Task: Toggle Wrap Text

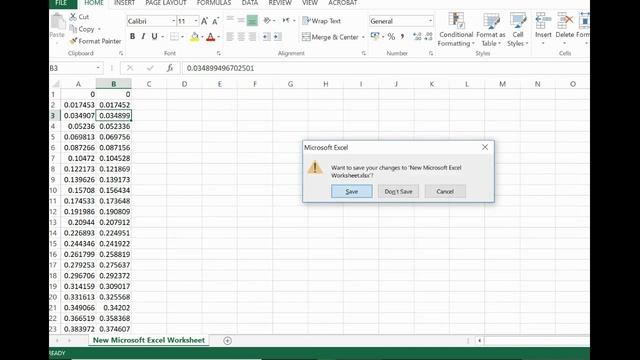Action: pyautogui.click(x=322, y=21)
